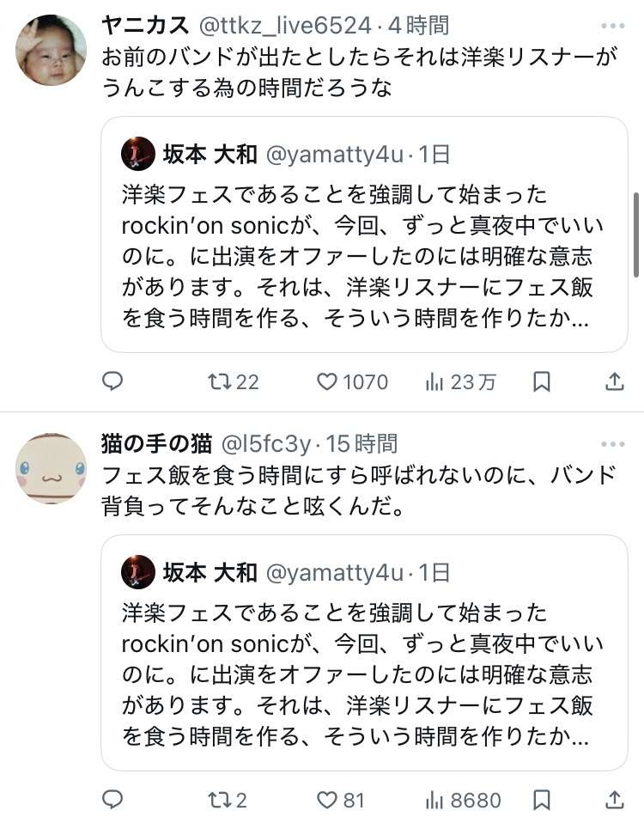Open @l5fc3y profile handle link
This screenshot has width=644, height=829.
coord(266,444)
